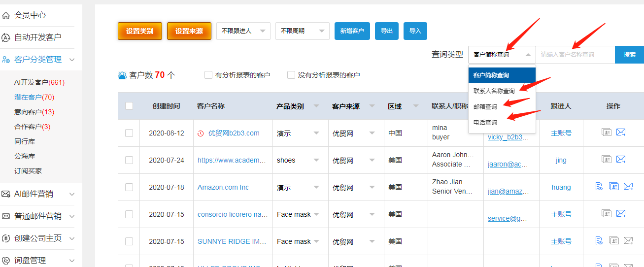The width and height of the screenshot is (644, 267).
Task: Click the 设置类别 button
Action: pyautogui.click(x=140, y=31)
